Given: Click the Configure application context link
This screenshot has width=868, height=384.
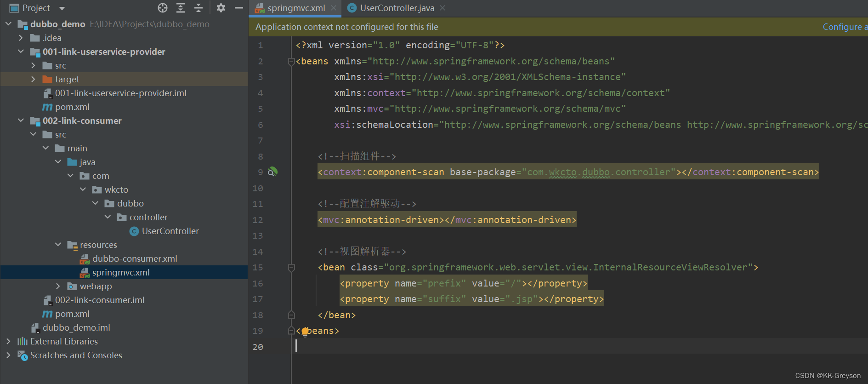Looking at the screenshot, I should click(845, 27).
